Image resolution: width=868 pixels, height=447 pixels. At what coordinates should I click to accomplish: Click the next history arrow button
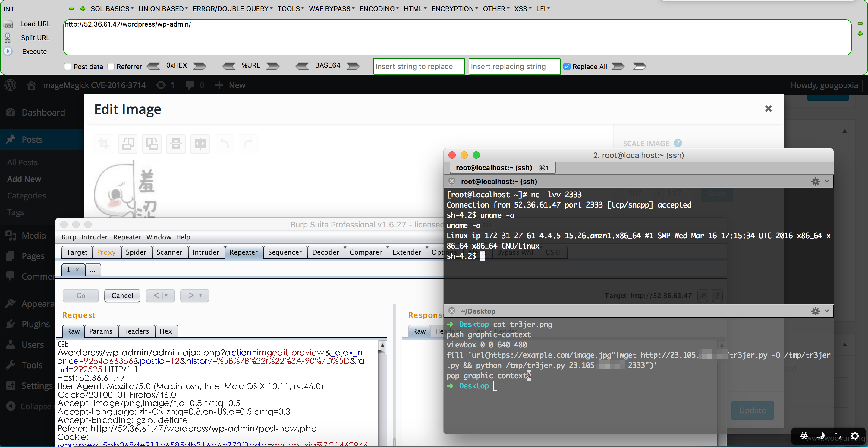point(194,296)
